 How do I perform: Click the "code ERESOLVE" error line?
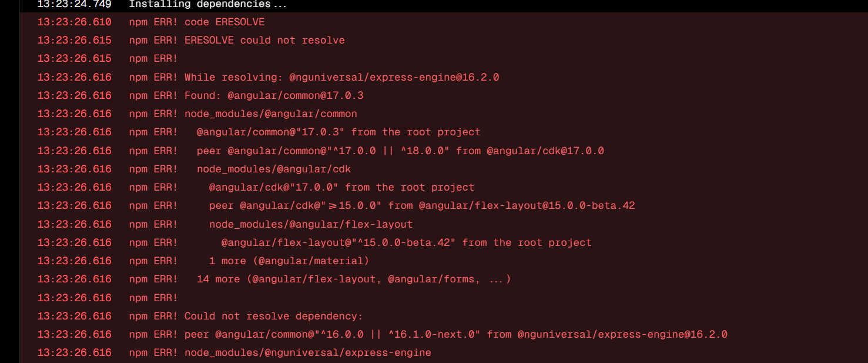click(224, 22)
